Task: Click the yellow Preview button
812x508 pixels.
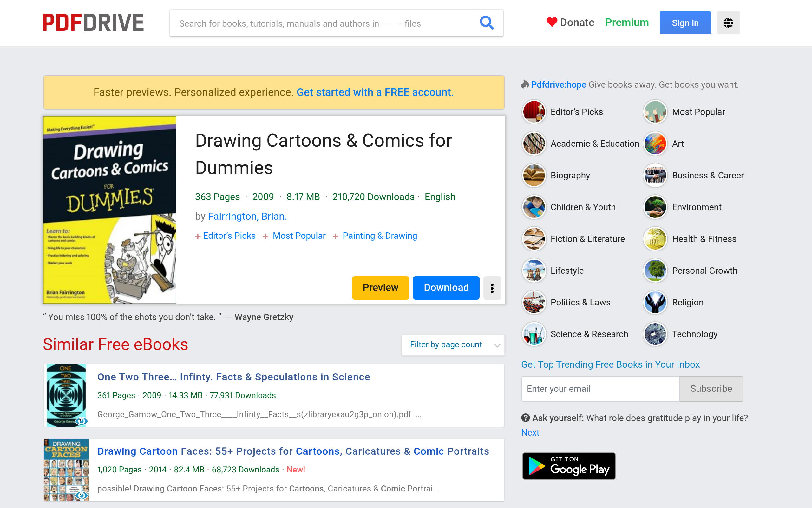Action: click(380, 288)
